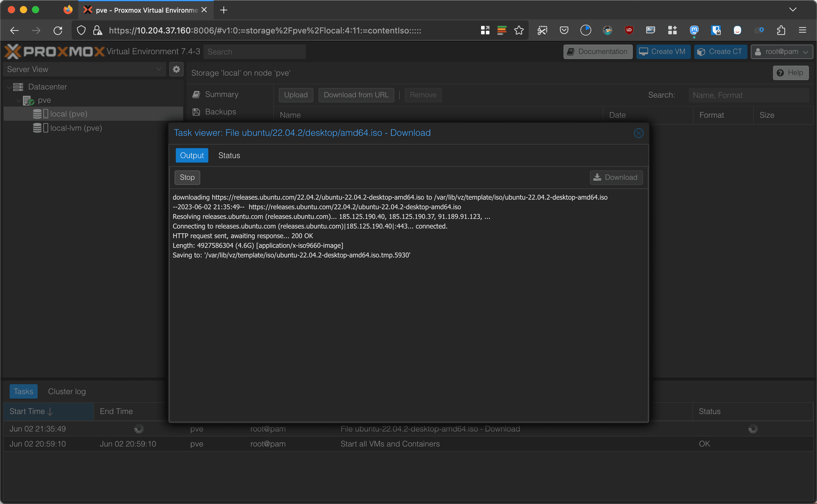The width and height of the screenshot is (817, 504).
Task: Open Server View settings gear
Action: point(176,69)
